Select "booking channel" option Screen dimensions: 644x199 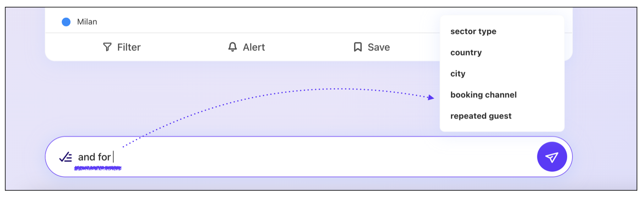click(483, 95)
